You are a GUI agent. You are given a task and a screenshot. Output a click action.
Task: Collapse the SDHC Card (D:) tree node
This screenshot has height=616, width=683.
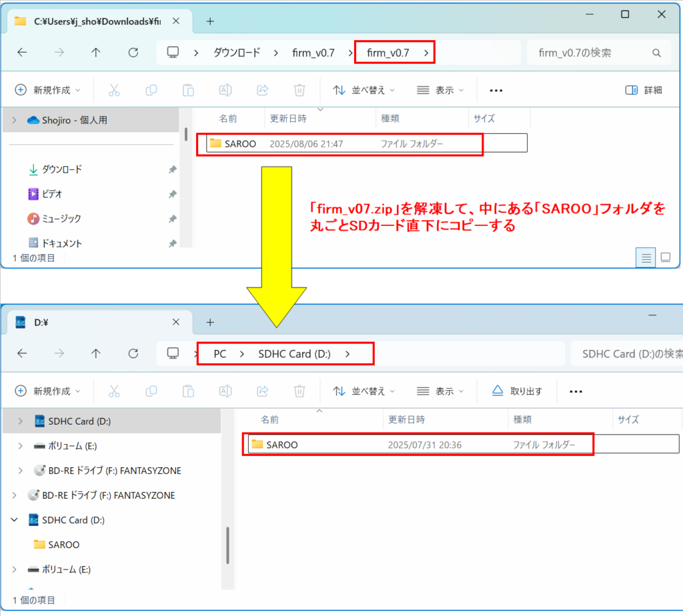coord(14,520)
